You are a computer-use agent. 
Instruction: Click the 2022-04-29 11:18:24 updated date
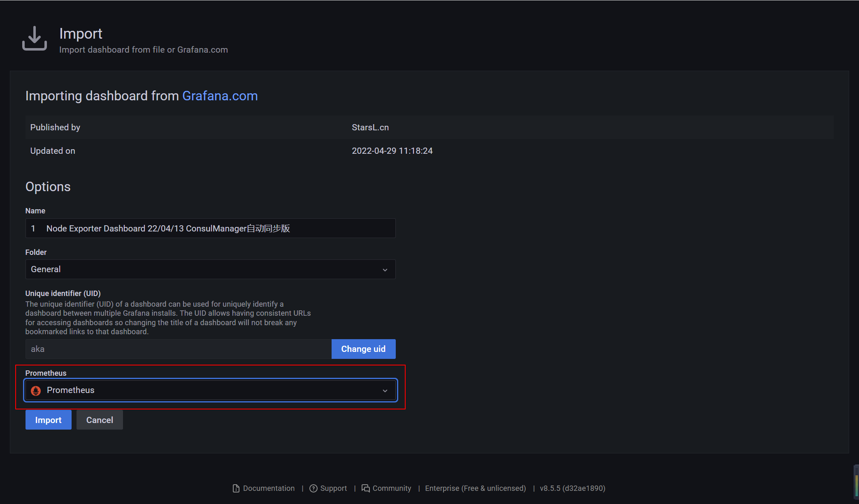[392, 151]
